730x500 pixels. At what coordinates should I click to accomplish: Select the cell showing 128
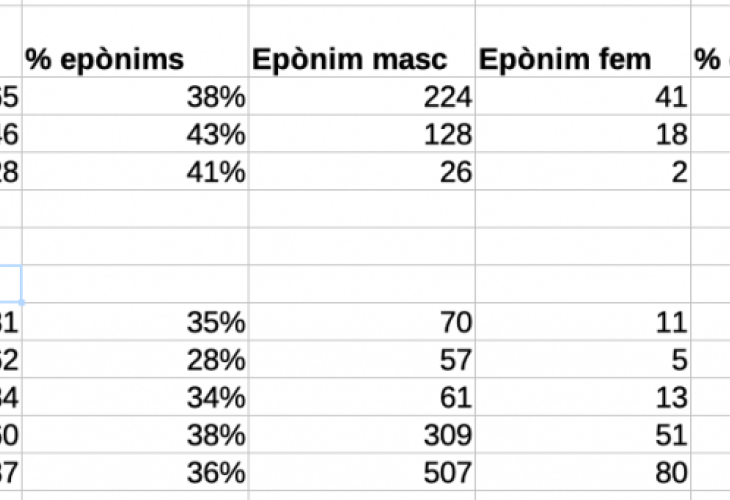[362, 134]
